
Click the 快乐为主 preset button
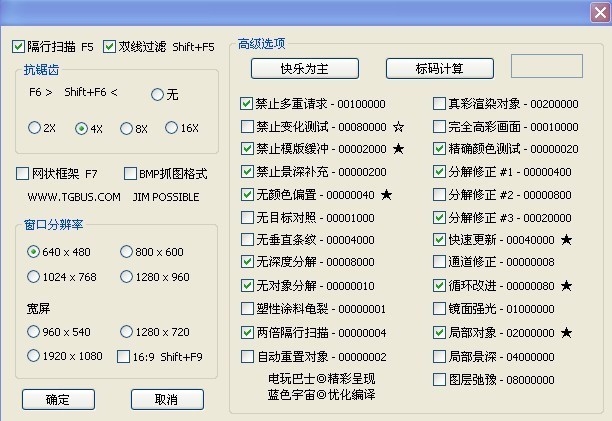pyautogui.click(x=304, y=69)
